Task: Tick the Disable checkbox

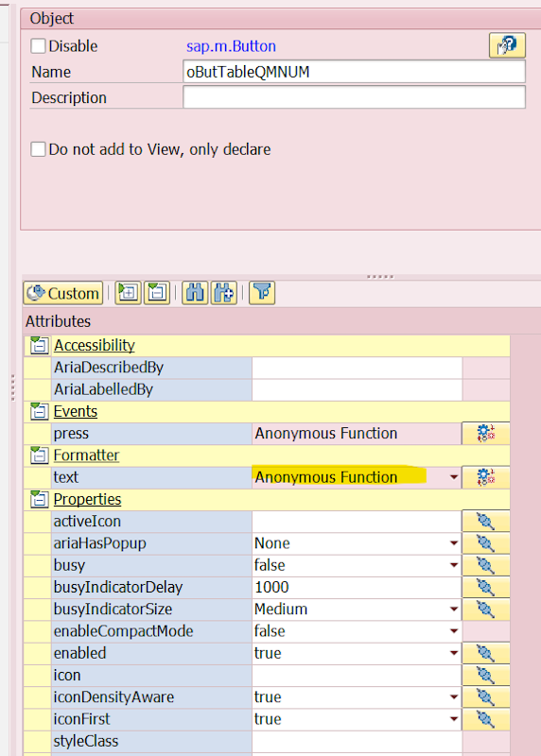Action: (x=38, y=46)
